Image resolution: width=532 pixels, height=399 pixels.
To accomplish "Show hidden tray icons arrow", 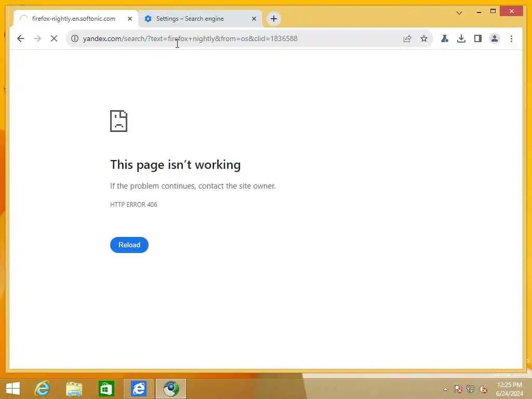I will click(x=445, y=389).
